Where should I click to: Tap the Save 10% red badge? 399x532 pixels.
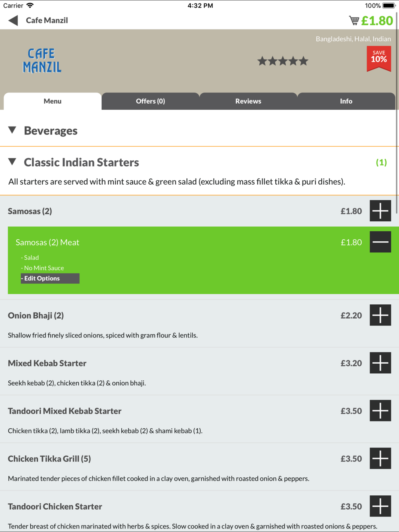(379, 59)
